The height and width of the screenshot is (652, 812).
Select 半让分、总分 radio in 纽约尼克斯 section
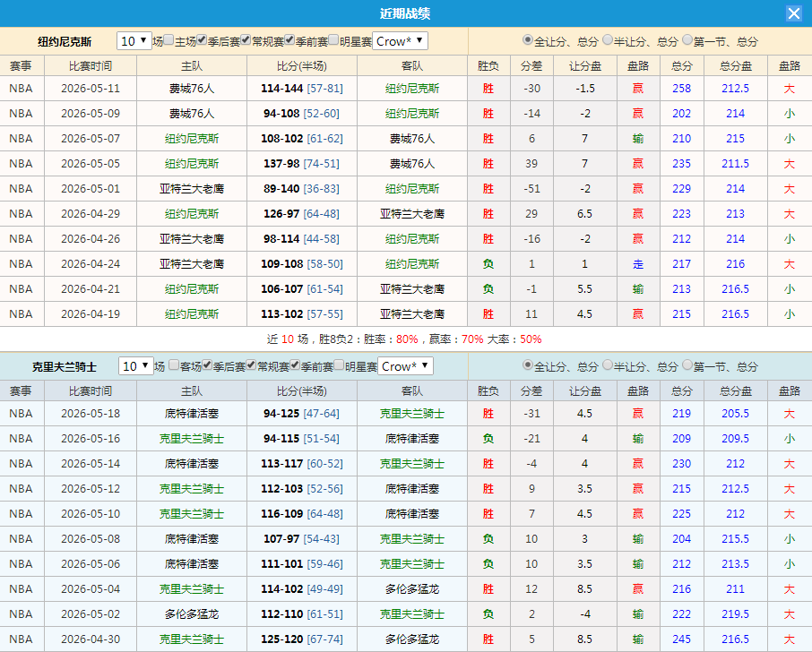(x=608, y=39)
